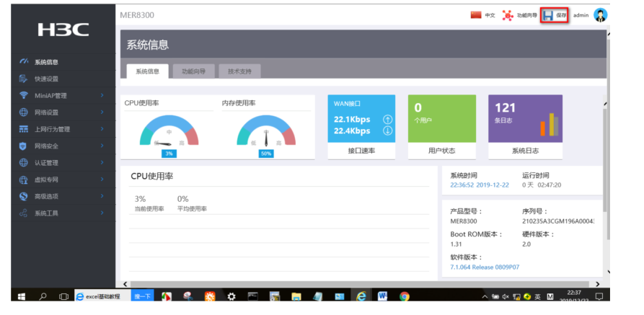Open File Explorer folder on taskbar
The width and height of the screenshot is (644, 315).
point(296,296)
